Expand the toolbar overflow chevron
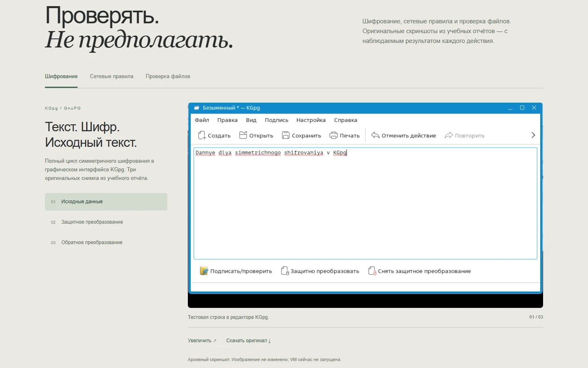Image resolution: width=588 pixels, height=368 pixels. pyautogui.click(x=533, y=135)
